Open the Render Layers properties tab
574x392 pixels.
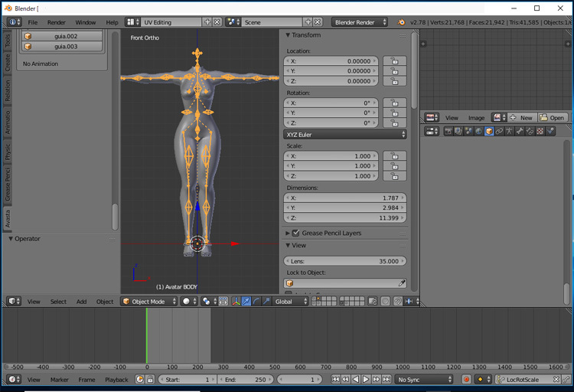click(458, 131)
